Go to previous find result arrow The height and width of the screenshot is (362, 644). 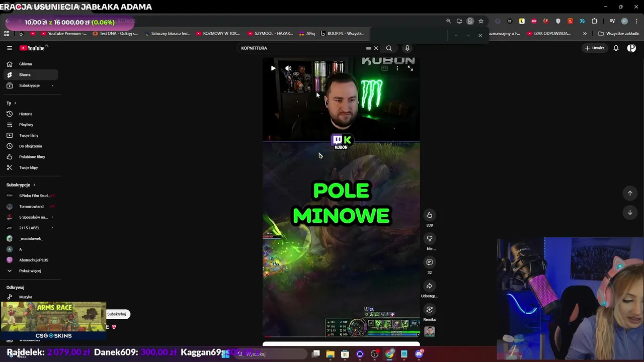click(456, 35)
